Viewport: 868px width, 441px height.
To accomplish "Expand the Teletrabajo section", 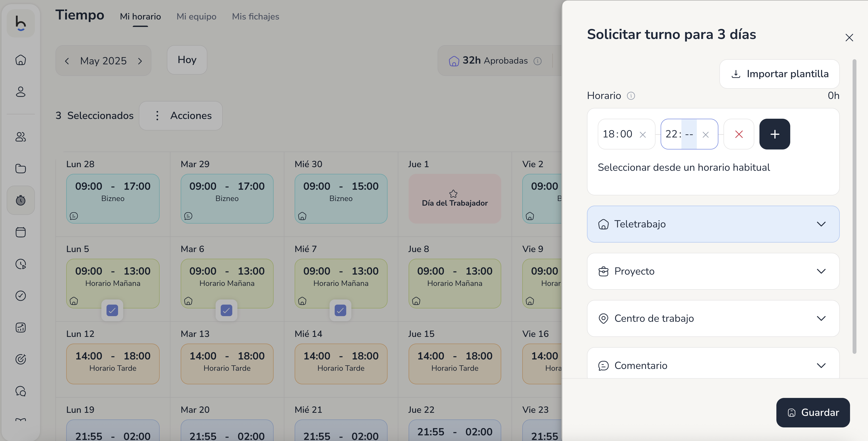I will tap(713, 224).
